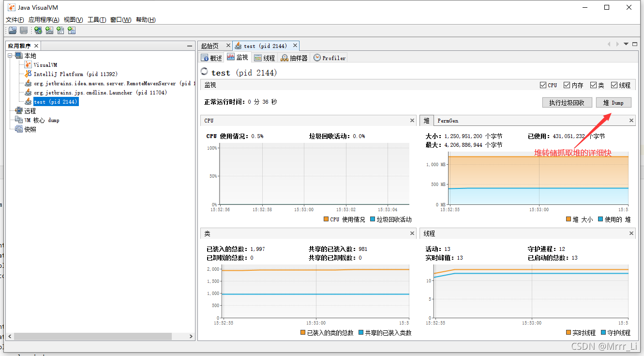Close the test (pid 2144) tab

point(294,46)
